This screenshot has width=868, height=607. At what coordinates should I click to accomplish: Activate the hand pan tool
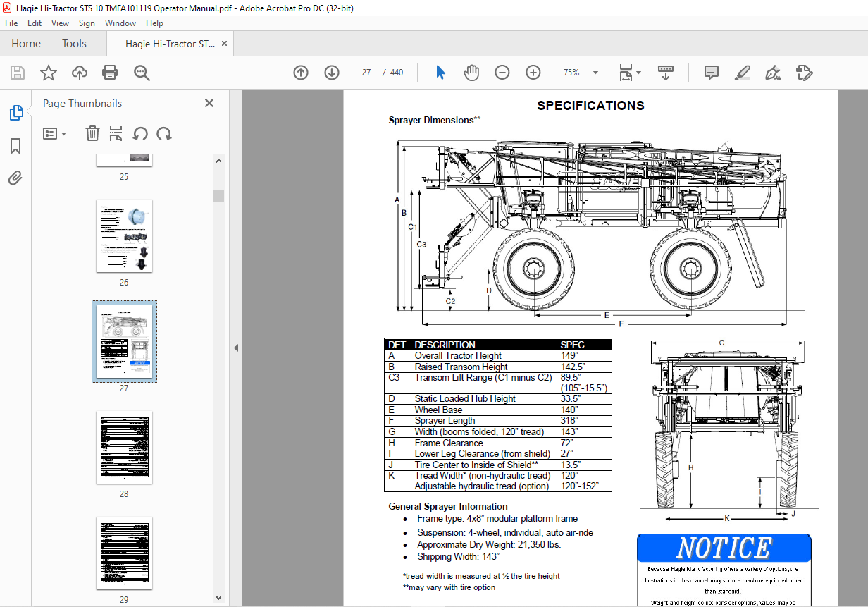[x=471, y=73]
